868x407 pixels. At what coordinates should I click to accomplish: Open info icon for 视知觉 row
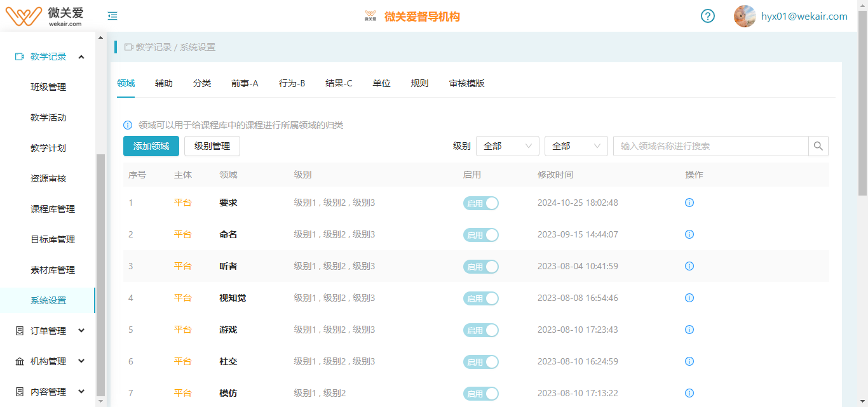pos(689,298)
